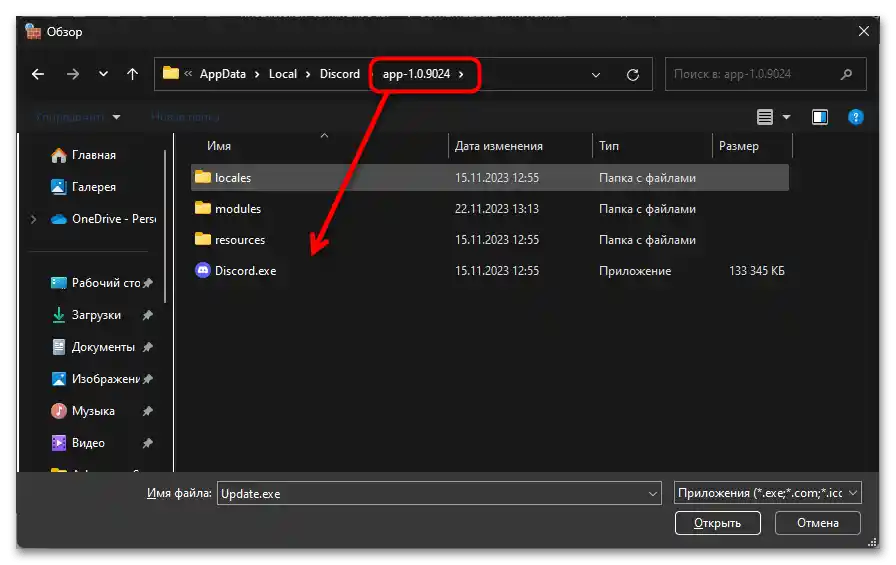Image resolution: width=896 pixels, height=565 pixels.
Task: Click the search magnifier icon
Action: click(846, 74)
